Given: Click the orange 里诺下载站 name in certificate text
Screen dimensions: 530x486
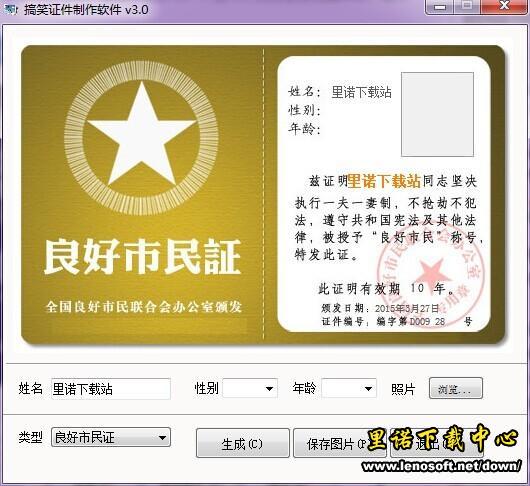Looking at the screenshot, I should click(384, 181).
